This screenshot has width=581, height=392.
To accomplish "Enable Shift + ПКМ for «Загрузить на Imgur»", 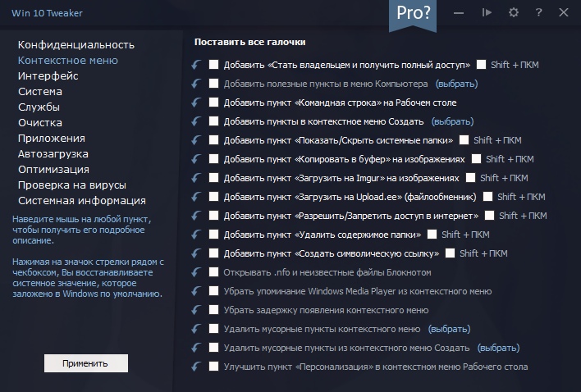I will (470, 178).
